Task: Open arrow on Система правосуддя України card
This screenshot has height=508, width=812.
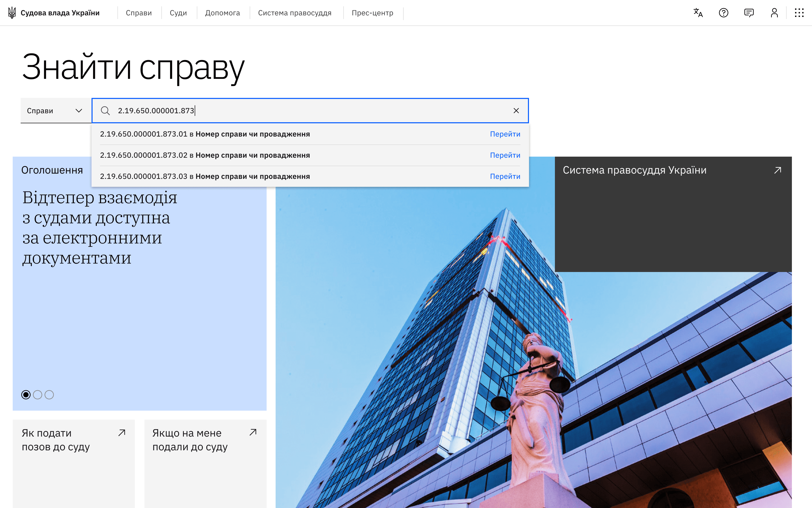Action: click(777, 170)
